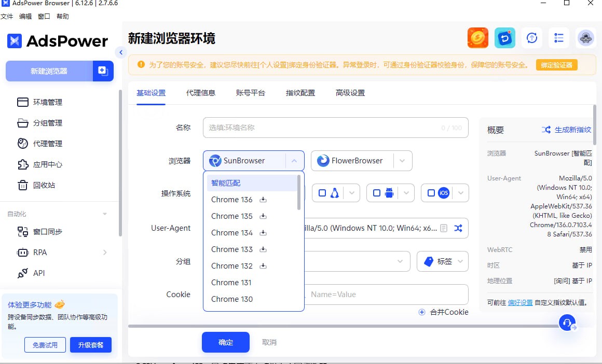Click the AdsPower logo icon
Image resolution: width=602 pixels, height=364 pixels.
[x=15, y=40]
